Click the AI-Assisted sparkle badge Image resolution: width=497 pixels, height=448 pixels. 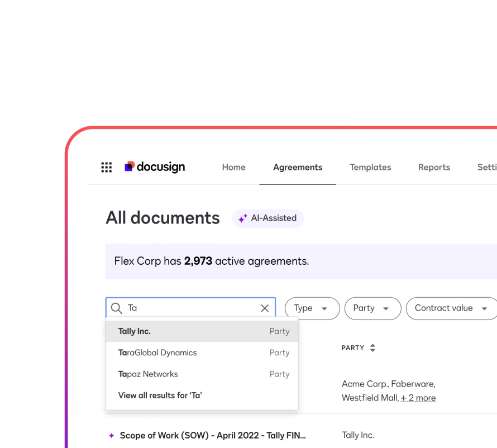267,218
